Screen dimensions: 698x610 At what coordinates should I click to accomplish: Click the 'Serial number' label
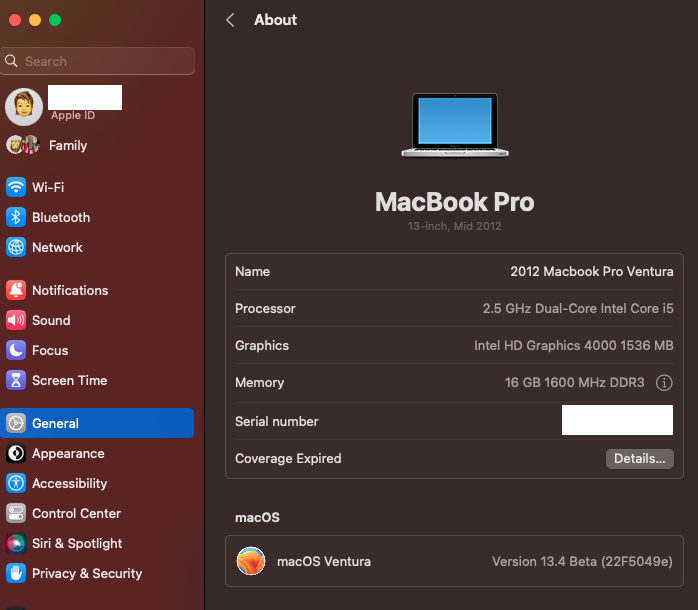276,421
